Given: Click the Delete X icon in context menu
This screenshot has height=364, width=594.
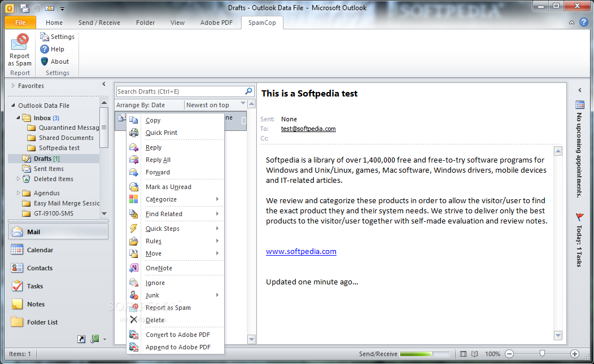Looking at the screenshot, I should click(x=134, y=319).
